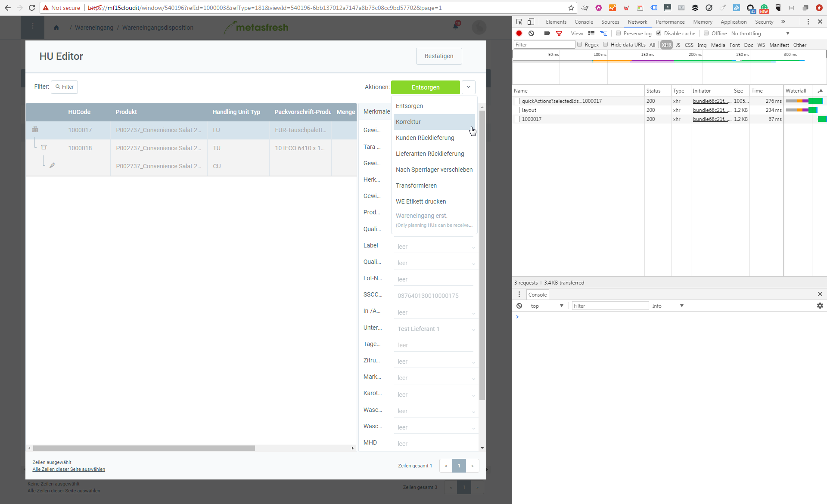This screenshot has width=827, height=504.
Task: Click the container icon beside HU 1000018
Action: [x=44, y=147]
